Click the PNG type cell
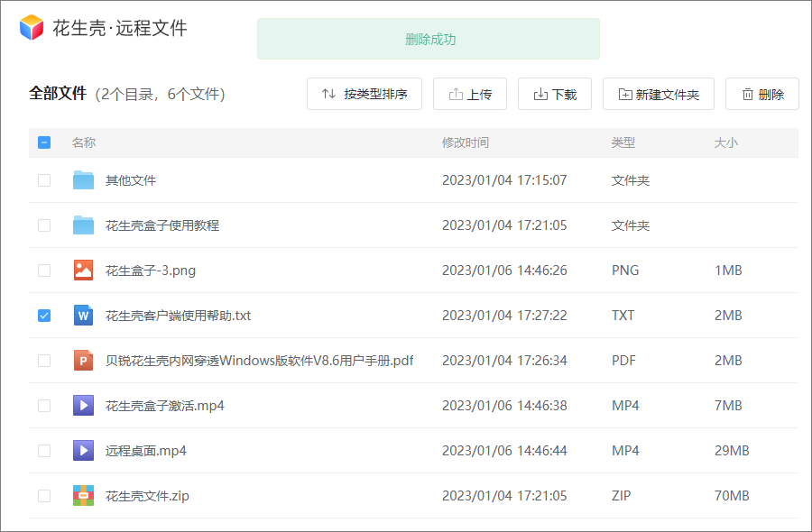Image resolution: width=812 pixels, height=532 pixels. pyautogui.click(x=625, y=271)
